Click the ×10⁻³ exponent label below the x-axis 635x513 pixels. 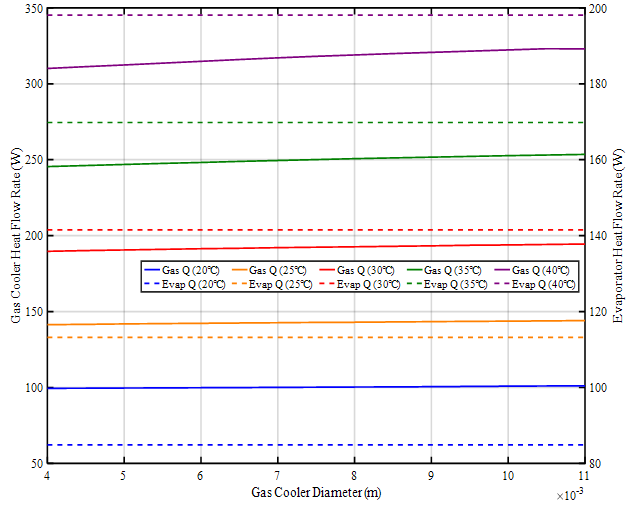click(x=570, y=495)
